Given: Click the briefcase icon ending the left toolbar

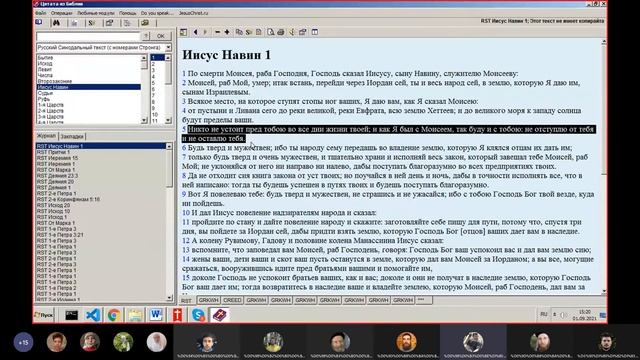Looking at the screenshot, I should (145, 23).
